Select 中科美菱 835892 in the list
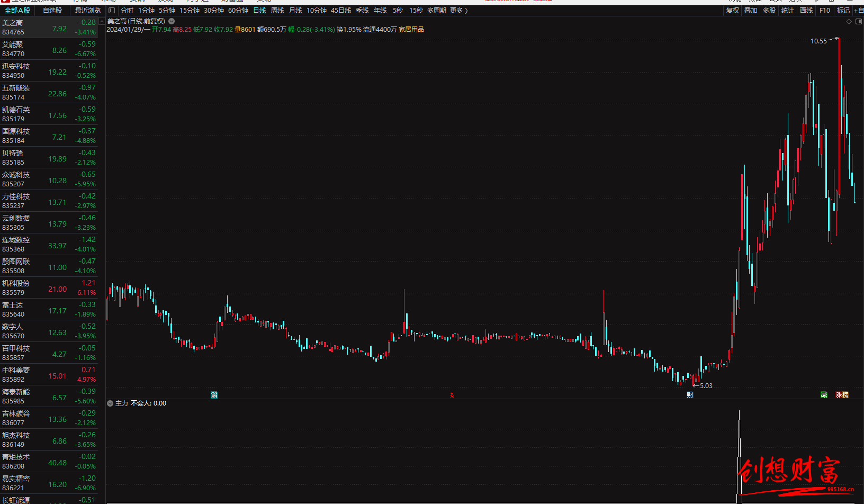This screenshot has height=504, width=864. click(x=49, y=375)
